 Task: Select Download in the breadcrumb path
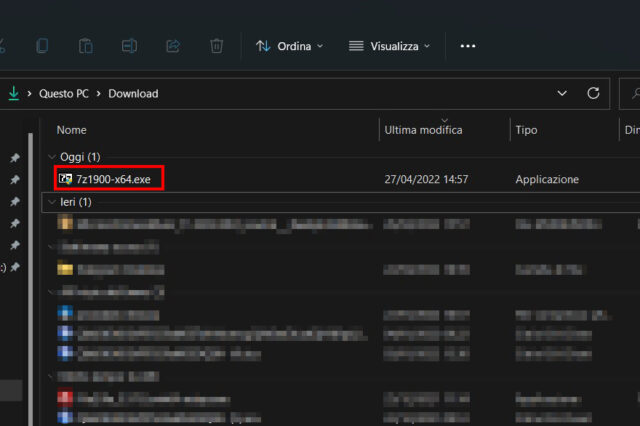[x=133, y=93]
